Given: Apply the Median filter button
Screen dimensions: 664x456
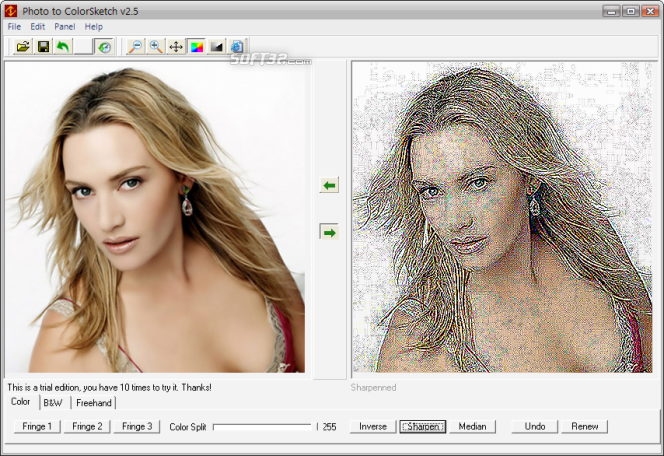Looking at the screenshot, I should (x=472, y=426).
